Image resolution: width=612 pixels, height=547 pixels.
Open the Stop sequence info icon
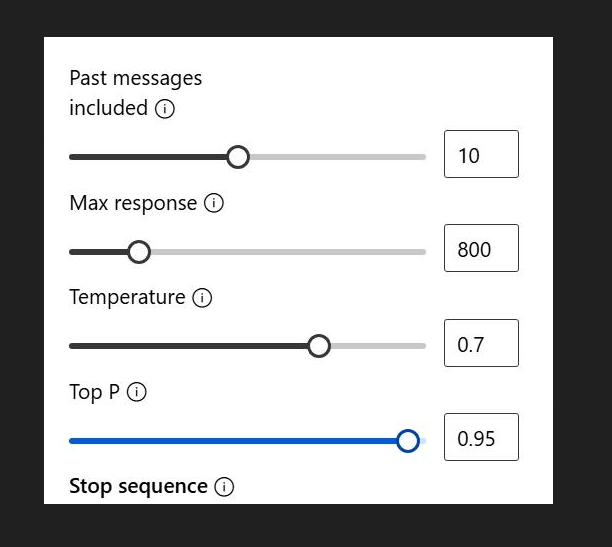click(x=224, y=487)
